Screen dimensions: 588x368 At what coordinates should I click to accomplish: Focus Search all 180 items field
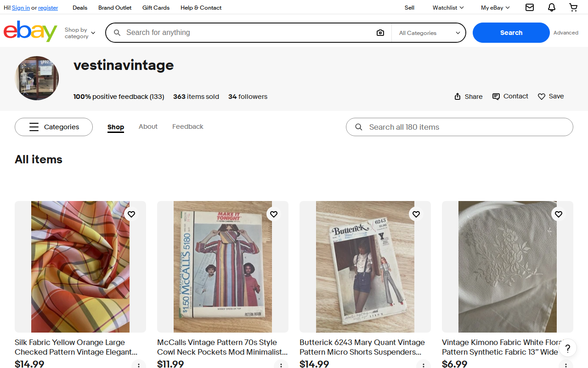point(459,127)
